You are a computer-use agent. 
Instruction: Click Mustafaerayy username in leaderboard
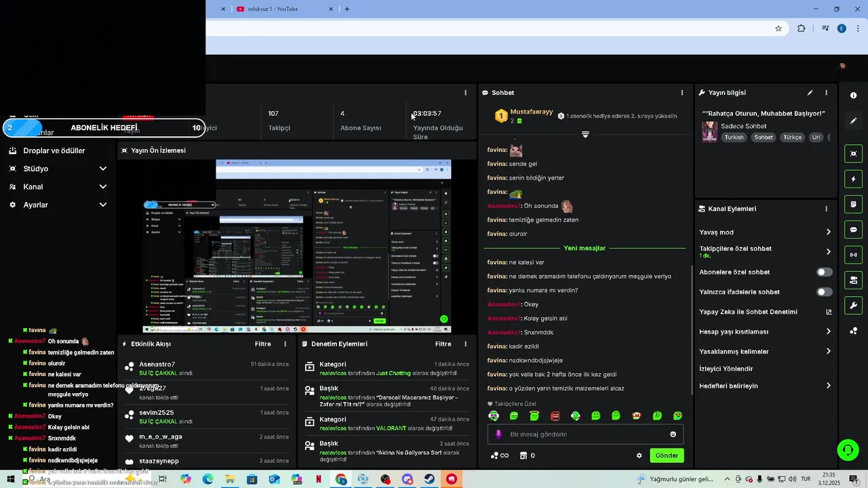click(x=532, y=112)
